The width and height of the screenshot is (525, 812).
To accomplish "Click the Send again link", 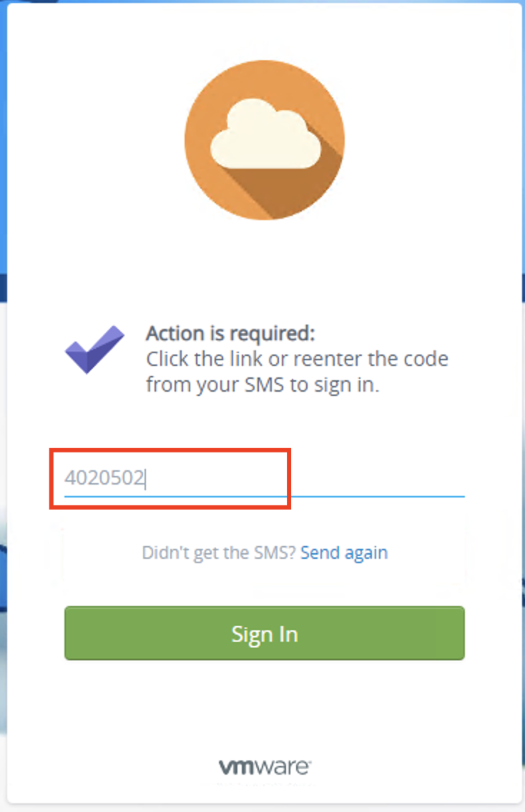I will point(344,553).
